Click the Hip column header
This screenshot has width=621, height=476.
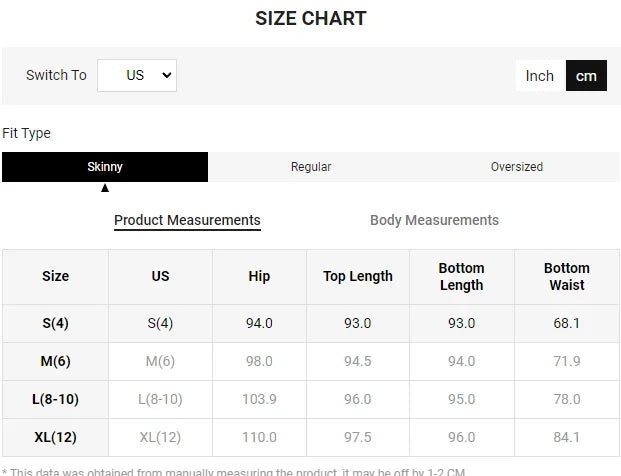[259, 277]
